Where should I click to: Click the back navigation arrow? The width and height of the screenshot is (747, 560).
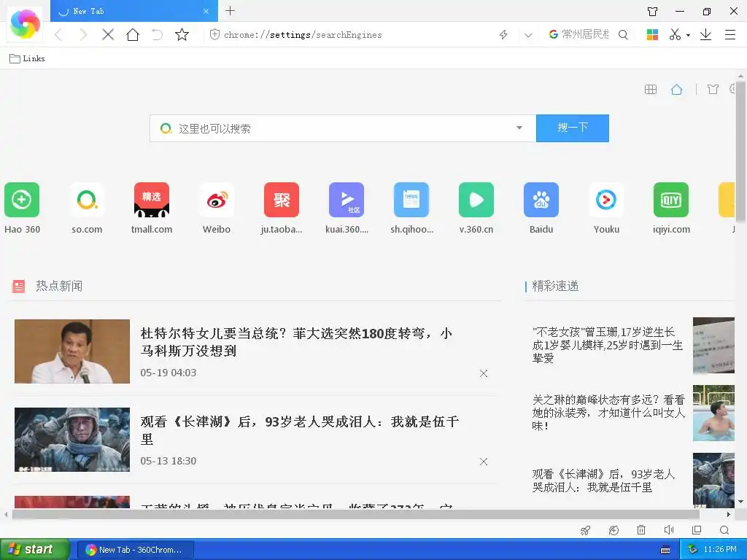[x=58, y=34]
